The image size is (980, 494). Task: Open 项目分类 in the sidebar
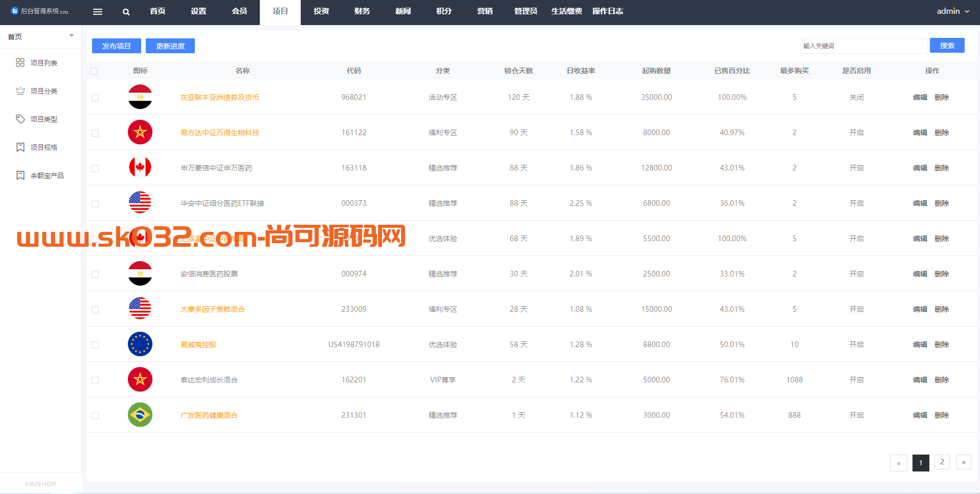pyautogui.click(x=43, y=91)
